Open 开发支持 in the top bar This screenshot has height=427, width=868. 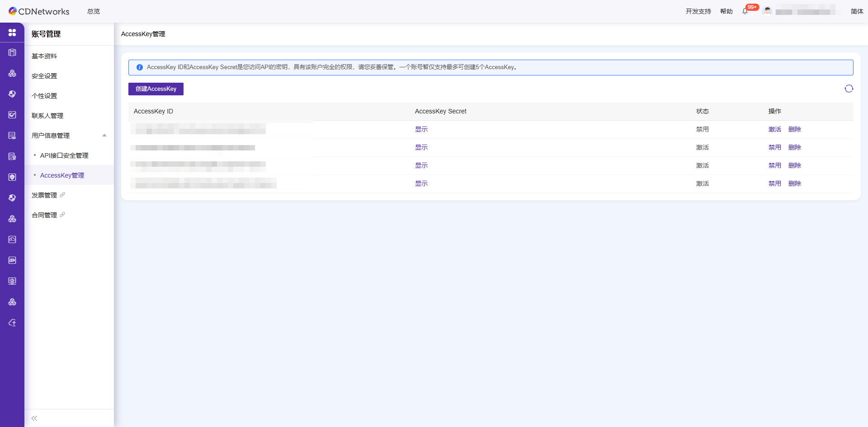pyautogui.click(x=698, y=11)
